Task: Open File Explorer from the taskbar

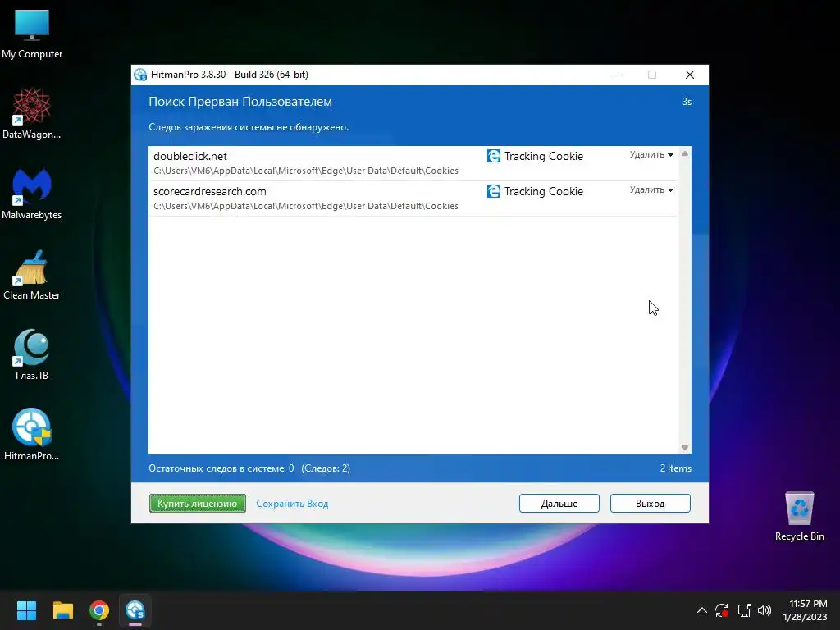Action: pos(62,610)
